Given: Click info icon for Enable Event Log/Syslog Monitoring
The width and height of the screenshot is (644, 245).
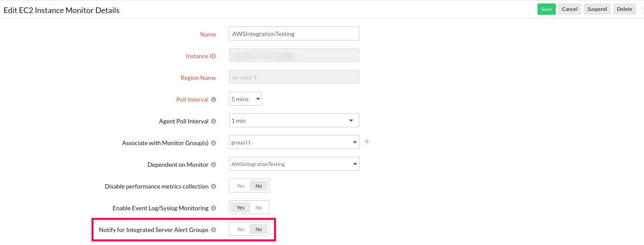Looking at the screenshot, I should (x=213, y=208).
